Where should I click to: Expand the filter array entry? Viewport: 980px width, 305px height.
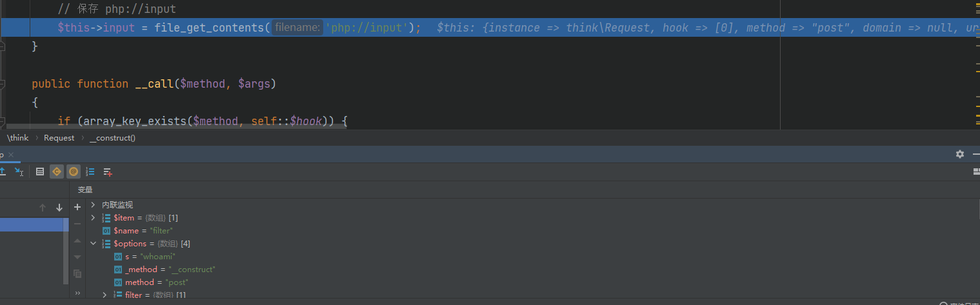(x=105, y=295)
